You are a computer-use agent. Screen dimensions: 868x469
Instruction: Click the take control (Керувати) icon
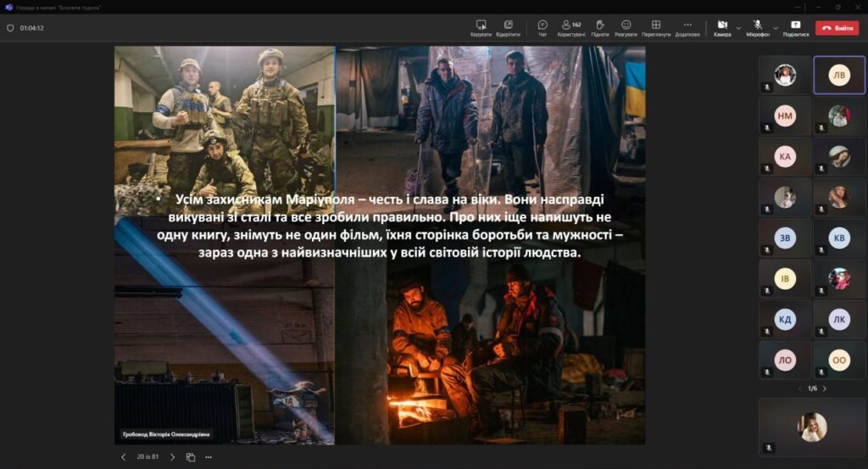pos(481,27)
